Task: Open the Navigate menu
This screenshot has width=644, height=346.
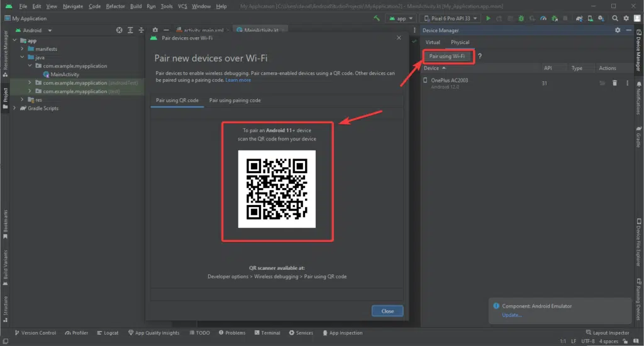Action: tap(73, 6)
